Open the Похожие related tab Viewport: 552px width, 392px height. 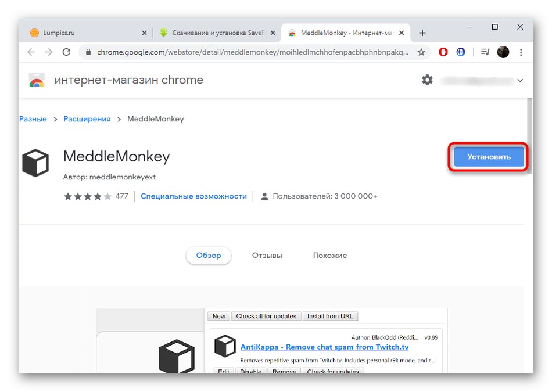pos(330,256)
